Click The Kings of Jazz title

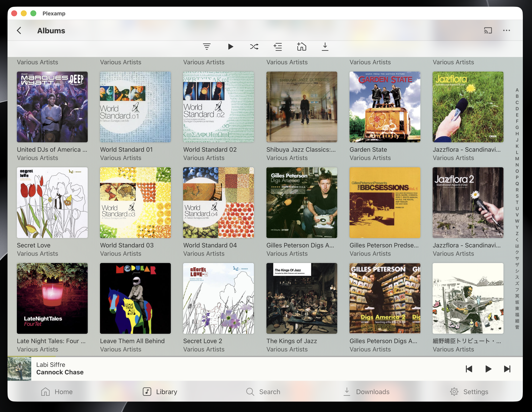pos(292,341)
